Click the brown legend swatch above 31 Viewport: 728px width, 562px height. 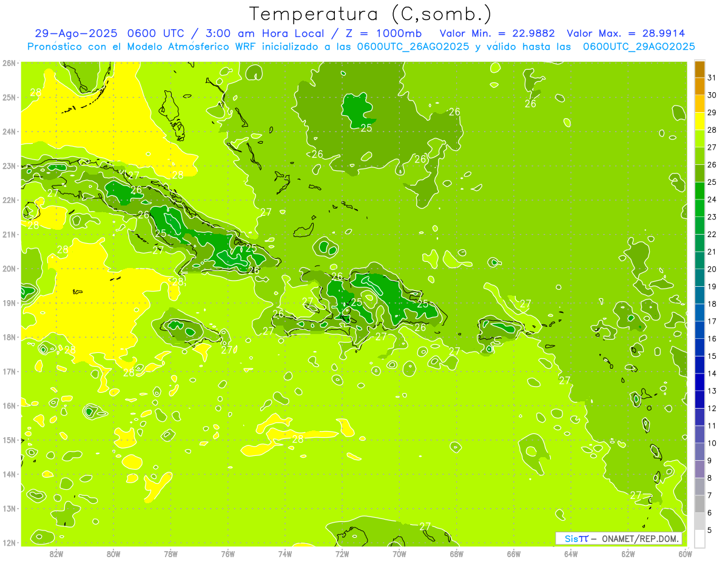click(x=699, y=69)
